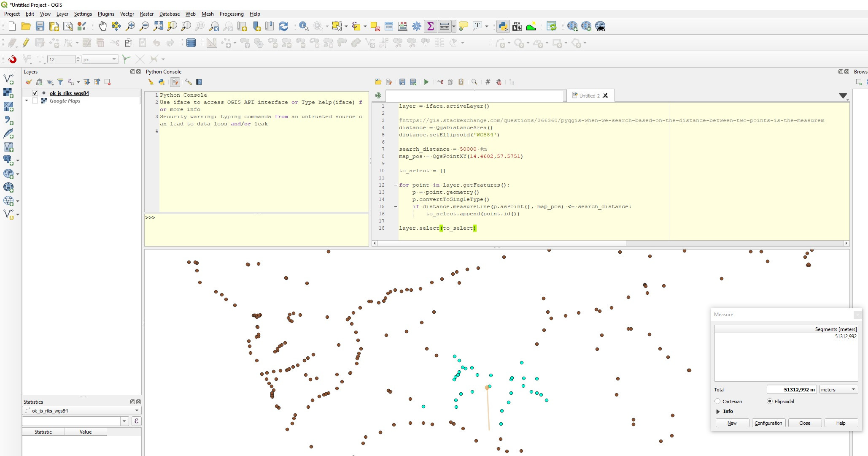Click the Refresh map icon

click(283, 26)
